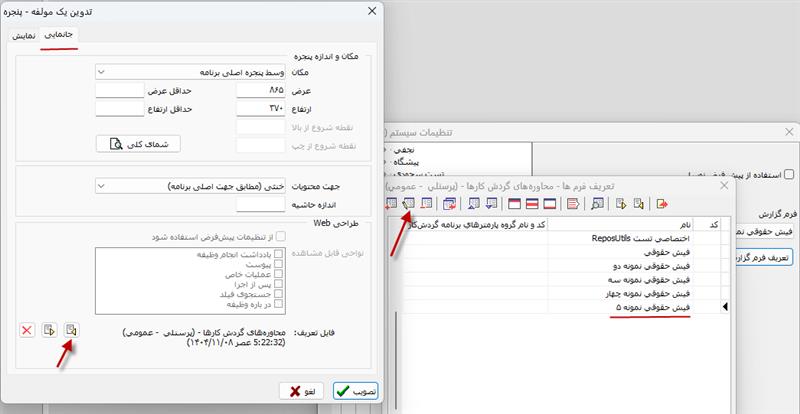The width and height of the screenshot is (800, 414).
Task: Click the تصویب confirm button
Action: click(x=355, y=391)
